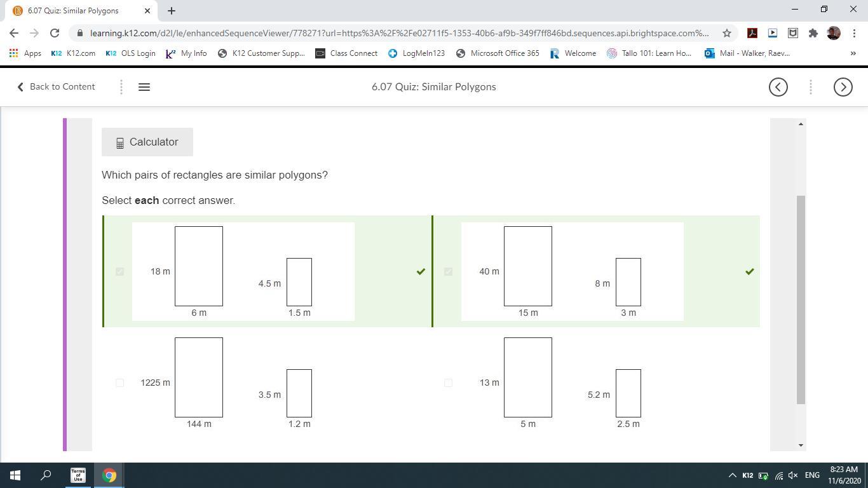Go to previous page arrow
The height and width of the screenshot is (488, 868).
pos(778,87)
